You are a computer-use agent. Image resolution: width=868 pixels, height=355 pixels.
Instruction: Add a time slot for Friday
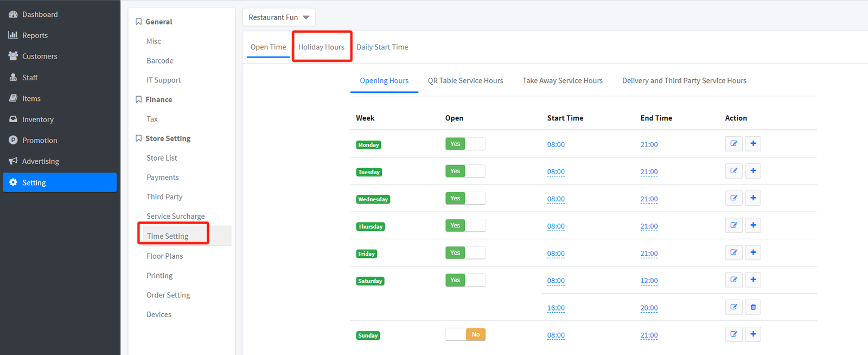[x=753, y=252]
